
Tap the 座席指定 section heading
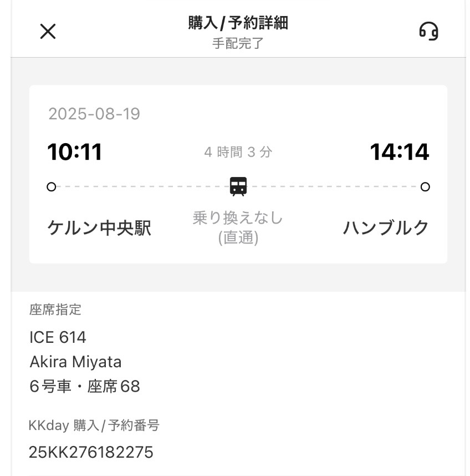tap(55, 310)
